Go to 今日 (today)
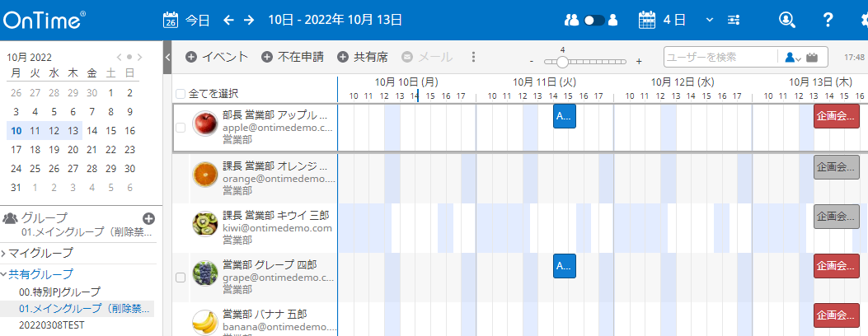 coord(198,21)
